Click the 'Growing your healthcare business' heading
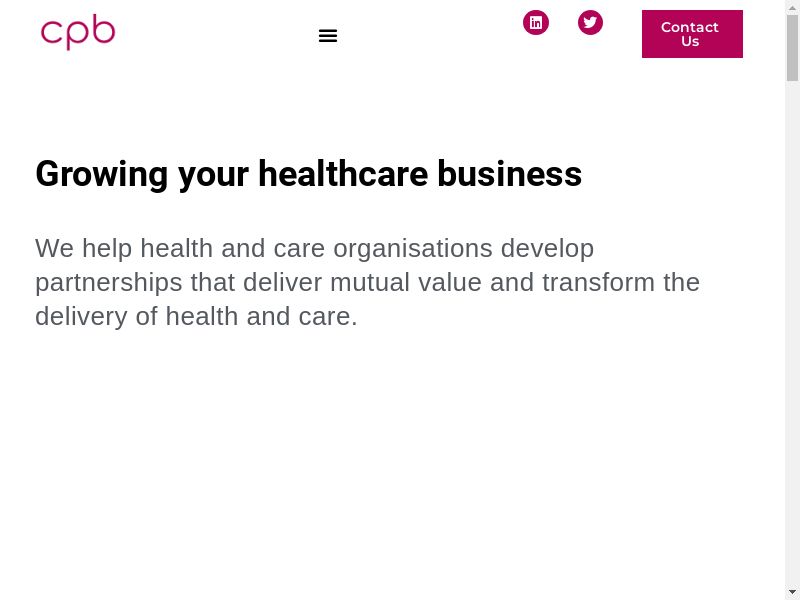 point(308,174)
